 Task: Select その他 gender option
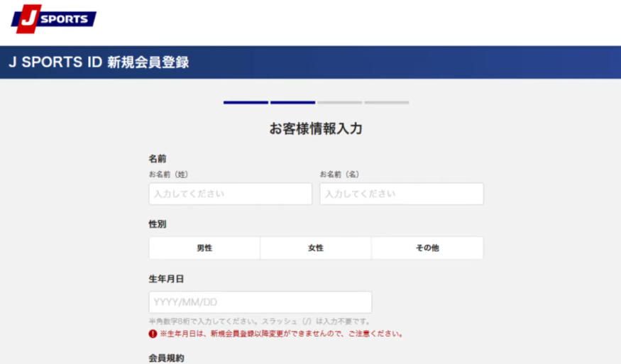(x=427, y=248)
